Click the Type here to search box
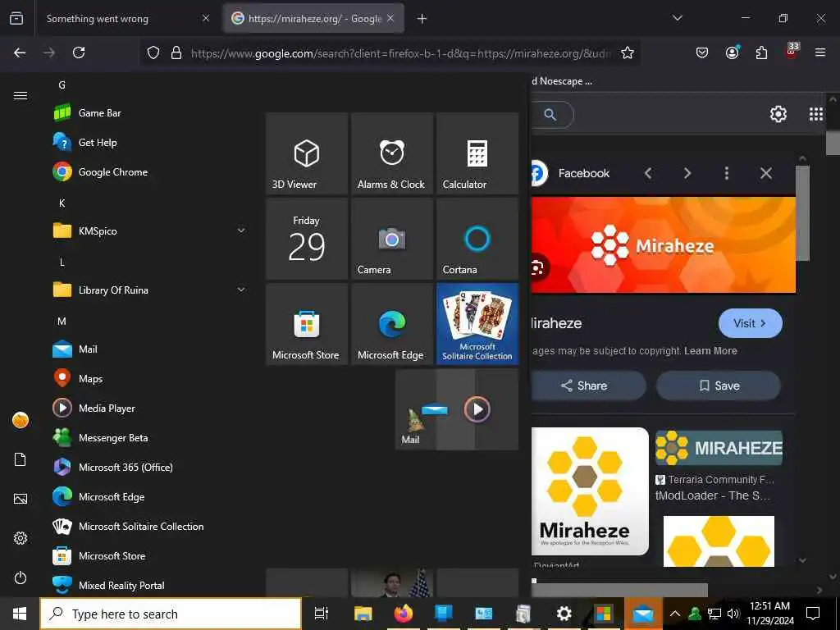 tap(171, 614)
